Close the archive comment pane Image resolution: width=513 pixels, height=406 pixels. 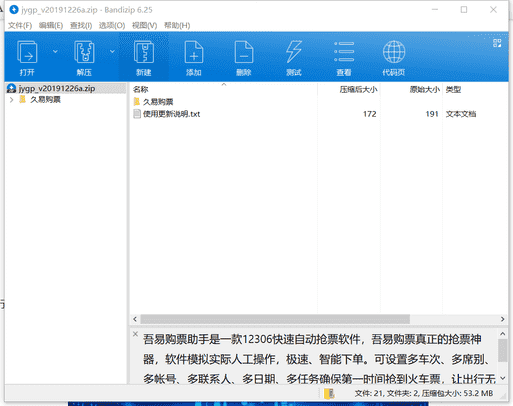point(135,334)
